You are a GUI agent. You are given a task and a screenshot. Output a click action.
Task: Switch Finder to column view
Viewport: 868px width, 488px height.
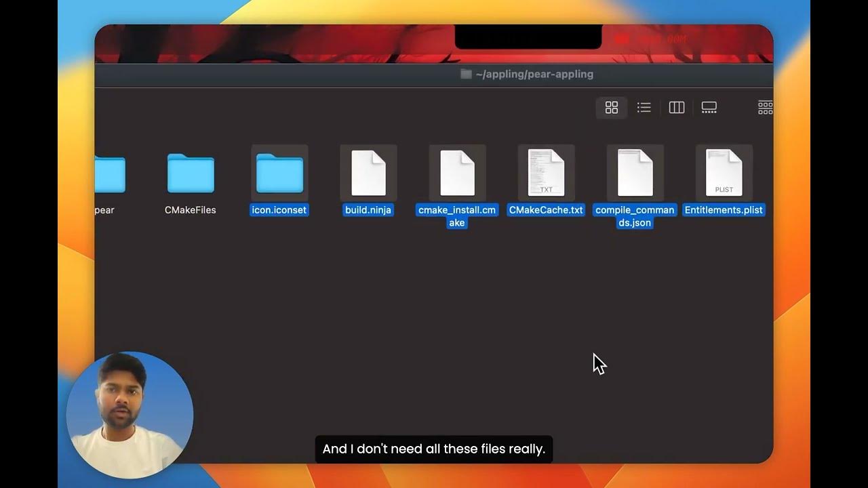click(676, 107)
